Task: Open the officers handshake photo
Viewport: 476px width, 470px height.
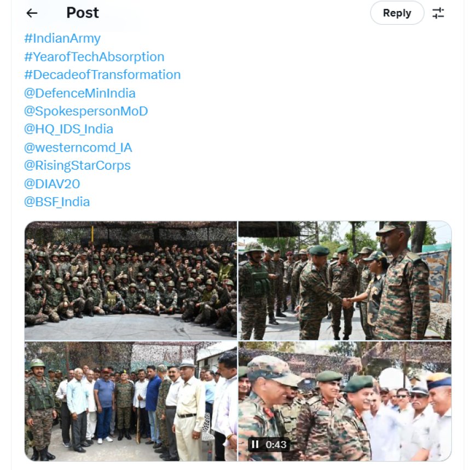Action: tap(345, 281)
